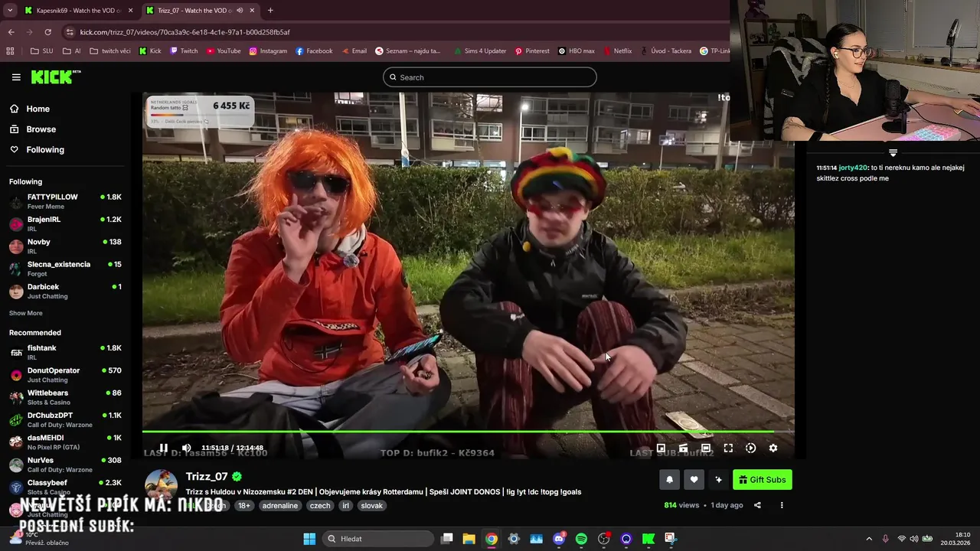
Task: Show hidden system tray icons chevron
Action: tap(868, 539)
